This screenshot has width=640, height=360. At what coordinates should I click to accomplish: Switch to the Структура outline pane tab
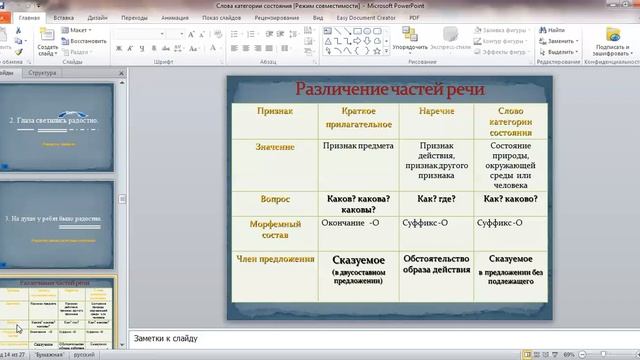42,73
